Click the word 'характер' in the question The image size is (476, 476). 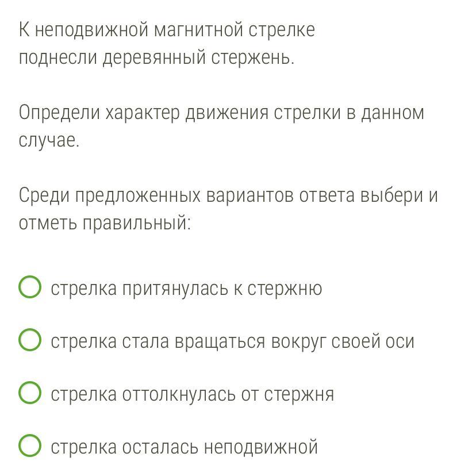pos(143,113)
